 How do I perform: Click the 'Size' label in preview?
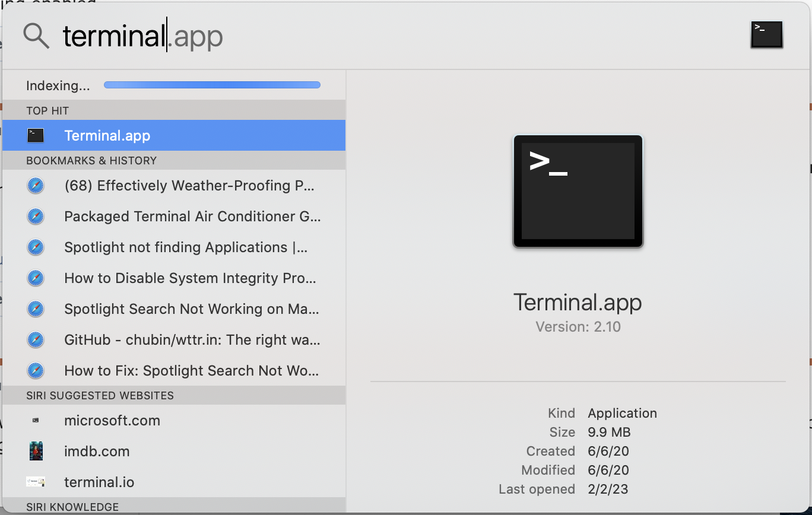(562, 432)
